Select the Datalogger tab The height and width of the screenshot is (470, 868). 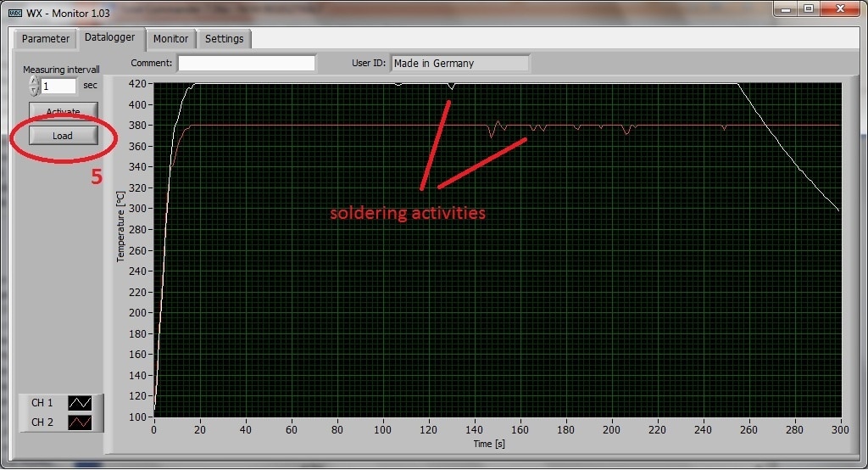pyautogui.click(x=109, y=37)
